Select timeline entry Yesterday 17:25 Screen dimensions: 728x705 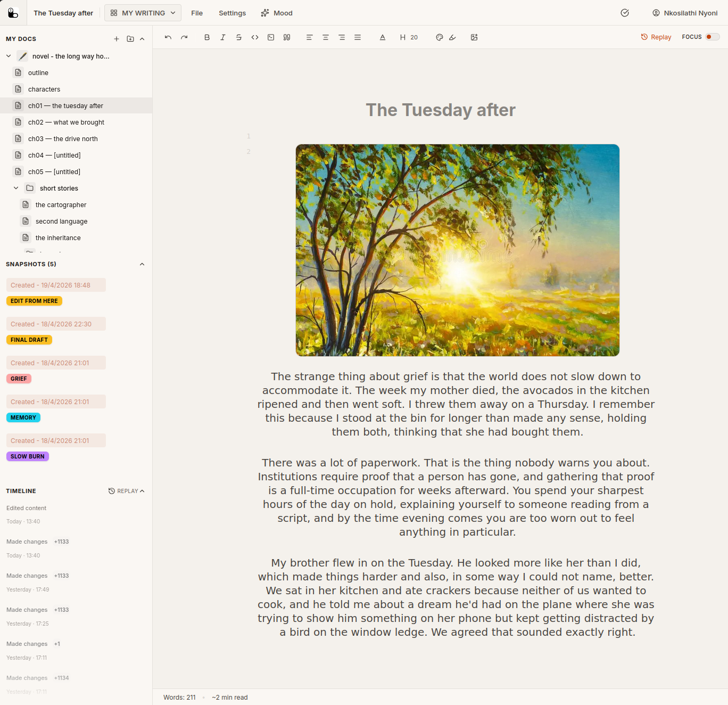37,617
